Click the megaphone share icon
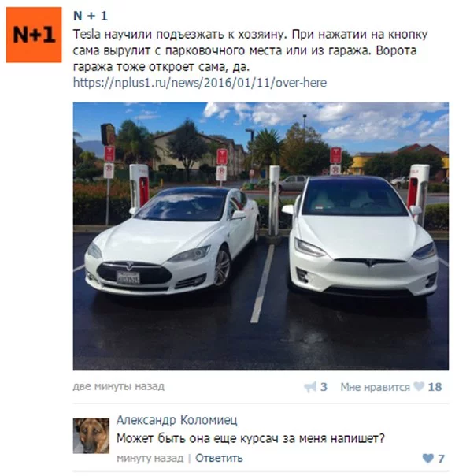Image resolution: width=470 pixels, height=476 pixels. coord(310,387)
